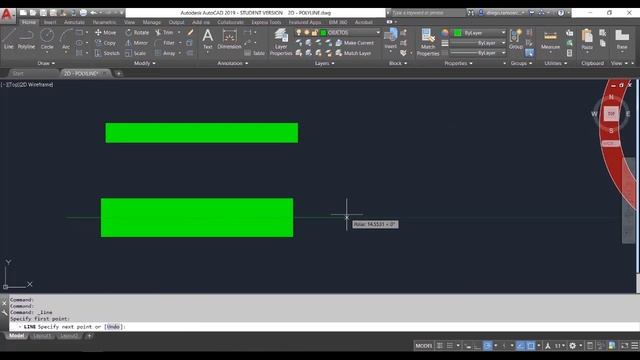The width and height of the screenshot is (640, 360).
Task: Expand the Modify panel
Action: tap(144, 63)
